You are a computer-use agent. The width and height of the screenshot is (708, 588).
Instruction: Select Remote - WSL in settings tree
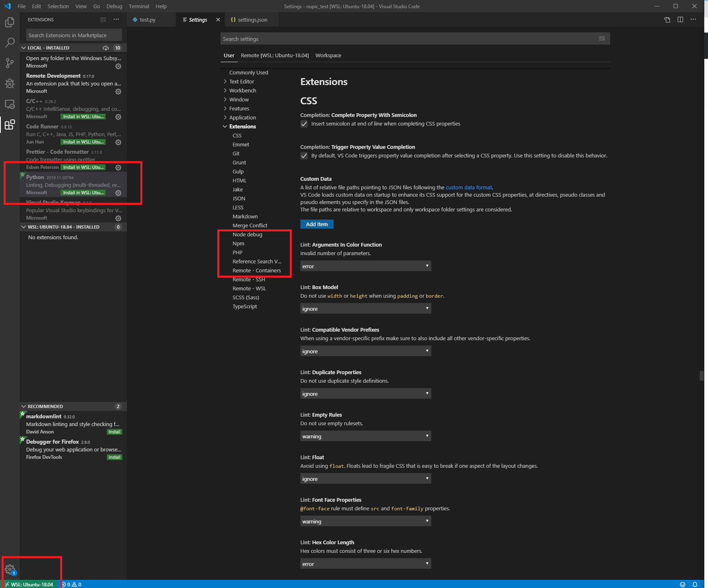249,289
